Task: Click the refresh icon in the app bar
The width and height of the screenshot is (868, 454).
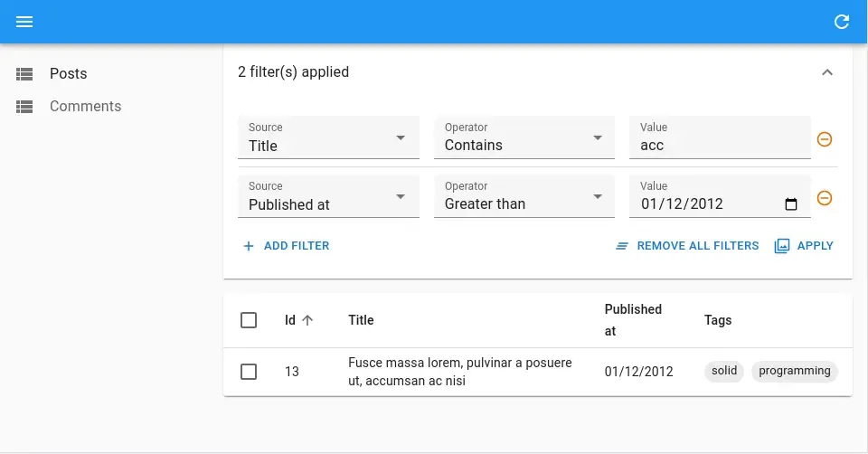Action: [842, 22]
